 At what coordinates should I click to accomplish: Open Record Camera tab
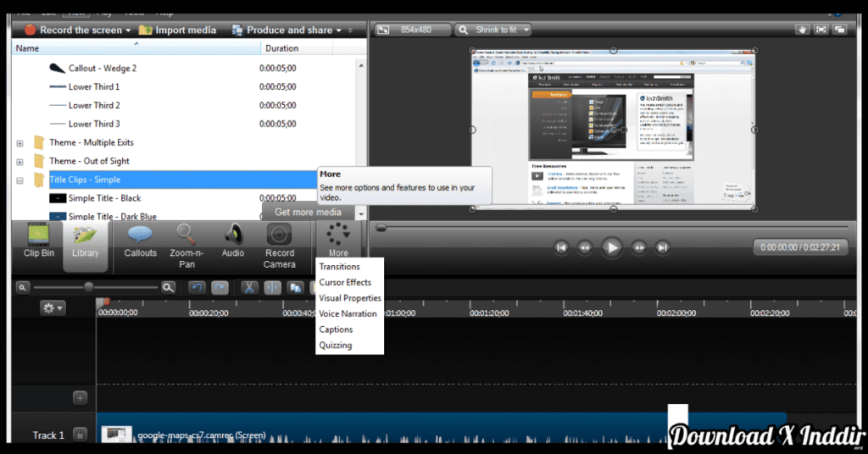(279, 246)
